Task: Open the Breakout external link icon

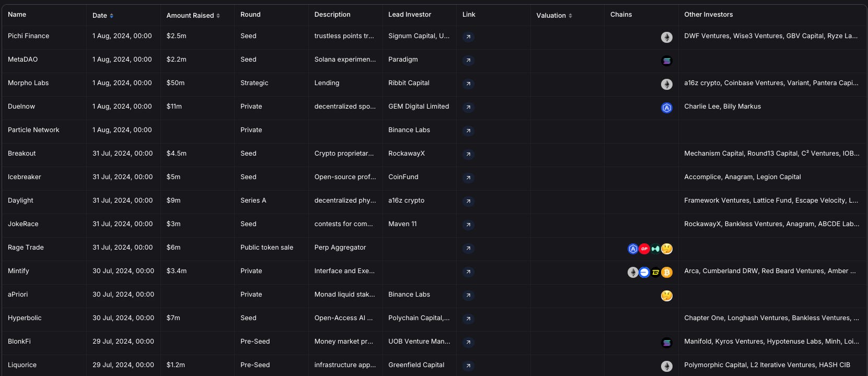Action: pyautogui.click(x=469, y=154)
